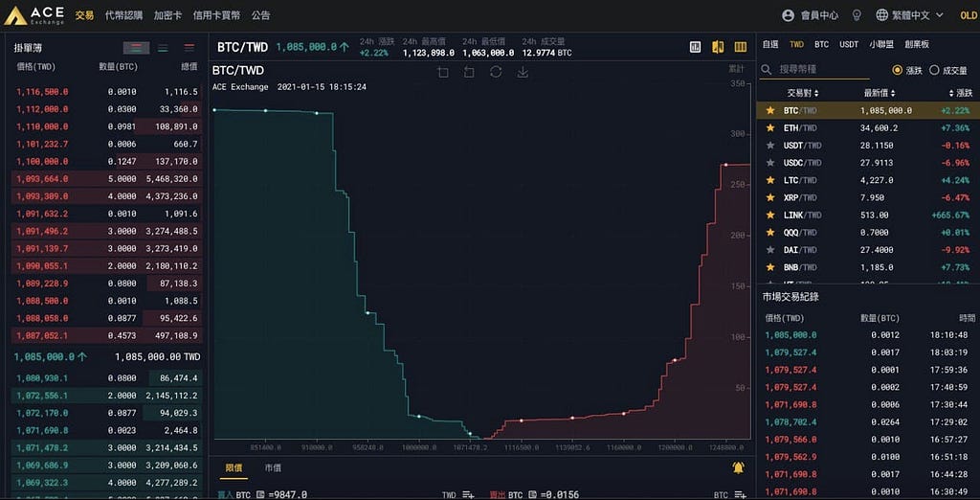The image size is (980, 500).
Task: Click ask price 1,093,664.0 in order book
Action: point(42,179)
